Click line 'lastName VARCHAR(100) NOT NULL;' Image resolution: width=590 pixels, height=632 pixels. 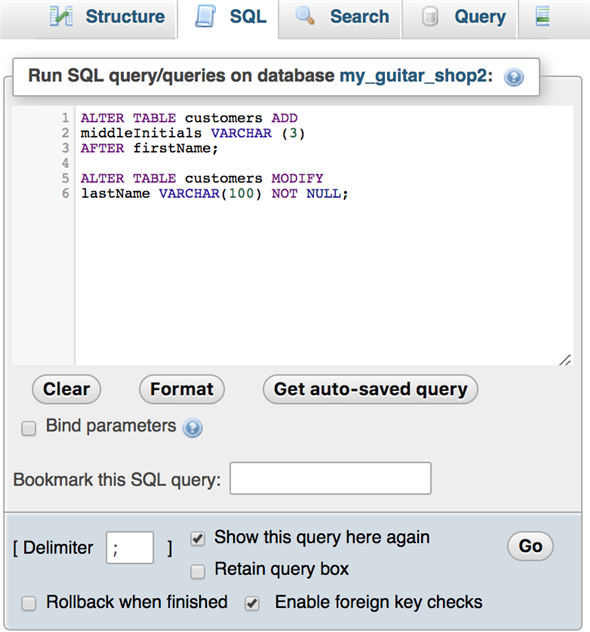(x=214, y=194)
